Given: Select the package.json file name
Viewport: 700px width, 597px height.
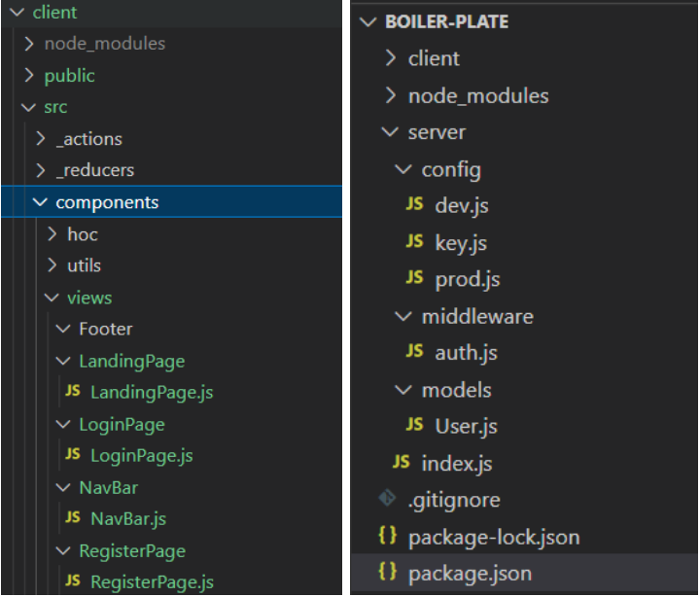Looking at the screenshot, I should [471, 575].
